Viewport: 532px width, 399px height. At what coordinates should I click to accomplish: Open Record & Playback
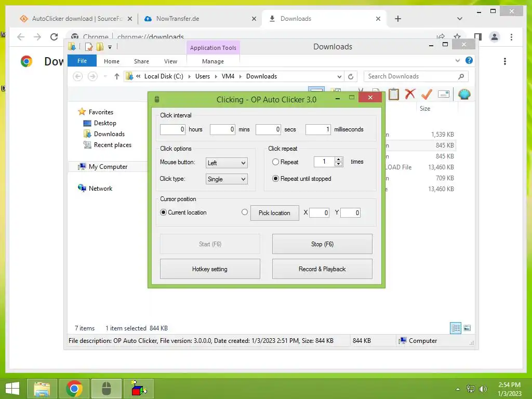[x=322, y=269]
